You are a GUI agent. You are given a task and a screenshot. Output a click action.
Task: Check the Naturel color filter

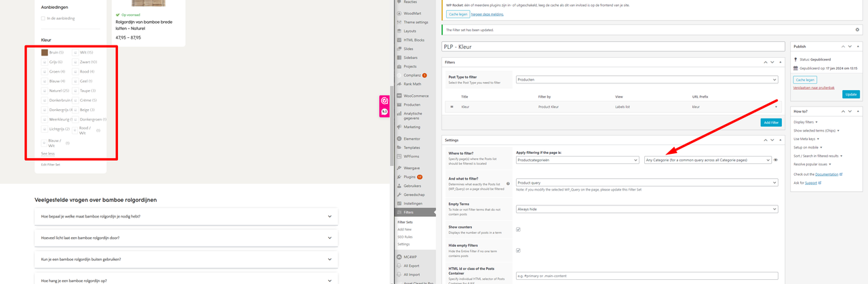pos(45,90)
